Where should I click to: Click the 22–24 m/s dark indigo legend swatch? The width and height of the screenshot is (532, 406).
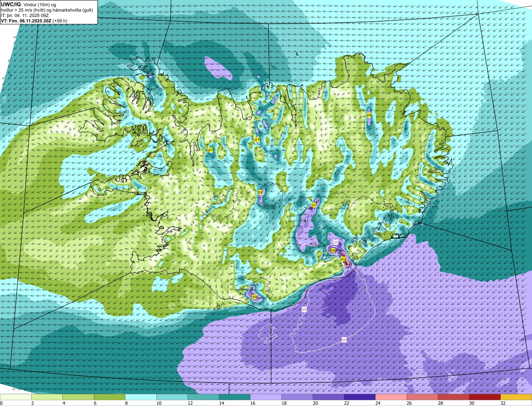(x=360, y=397)
